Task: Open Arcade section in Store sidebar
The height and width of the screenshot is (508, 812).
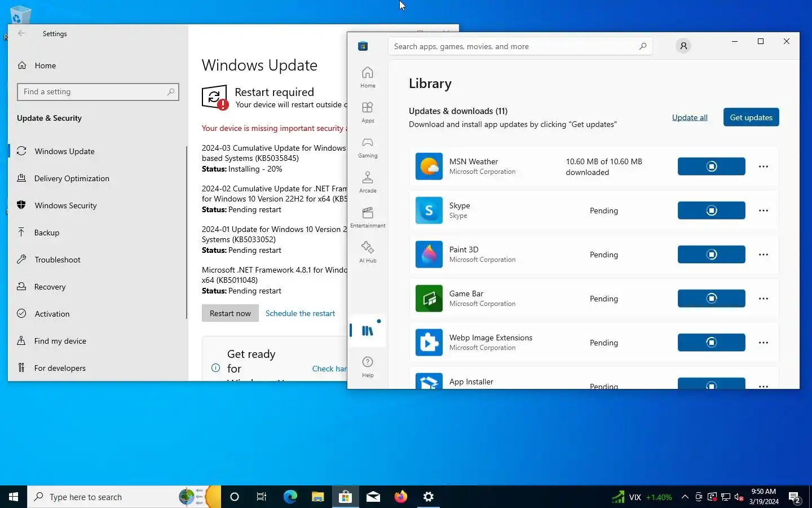Action: pyautogui.click(x=368, y=182)
